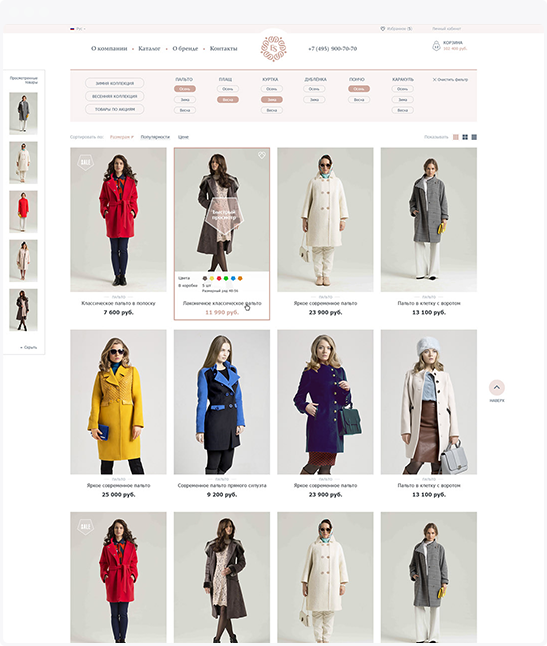Switch to dense grid view icon

pos(474,137)
